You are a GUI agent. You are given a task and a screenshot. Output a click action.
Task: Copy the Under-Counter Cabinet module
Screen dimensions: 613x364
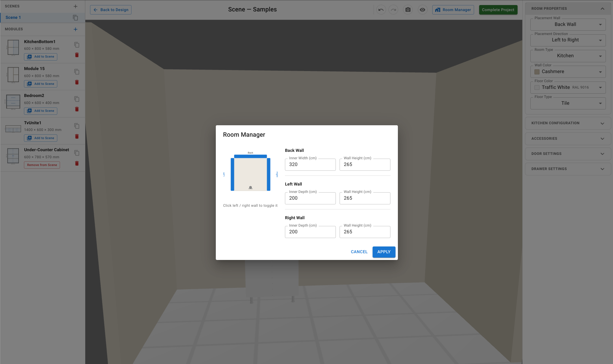(77, 153)
